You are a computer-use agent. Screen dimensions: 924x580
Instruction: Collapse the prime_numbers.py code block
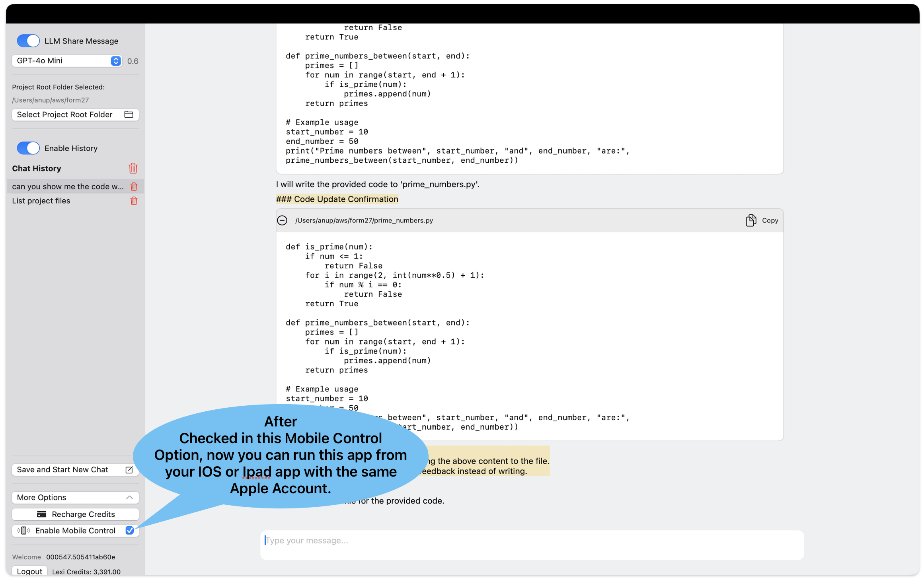tap(282, 220)
